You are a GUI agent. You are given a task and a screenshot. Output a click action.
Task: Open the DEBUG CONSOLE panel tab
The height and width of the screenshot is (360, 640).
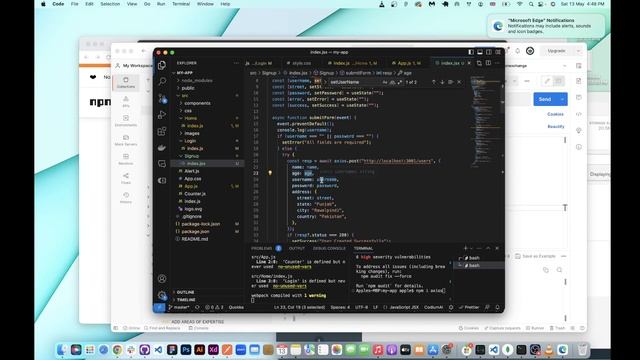pyautogui.click(x=329, y=248)
